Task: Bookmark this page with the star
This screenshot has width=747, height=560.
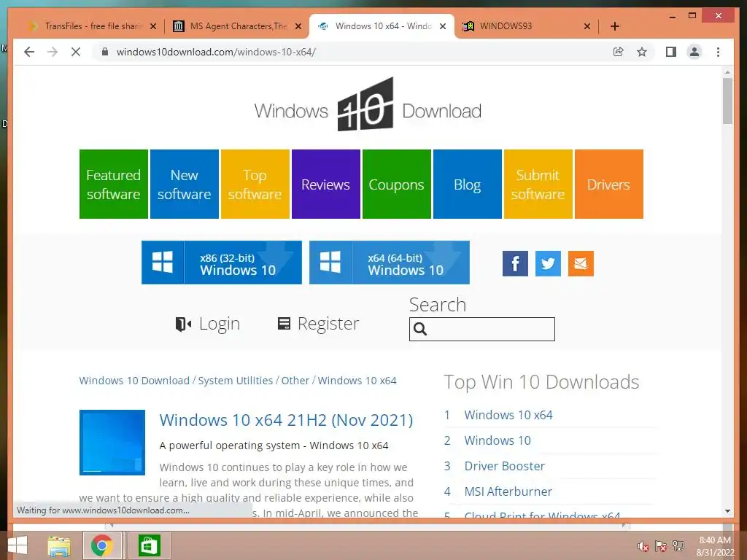Action: coord(642,52)
